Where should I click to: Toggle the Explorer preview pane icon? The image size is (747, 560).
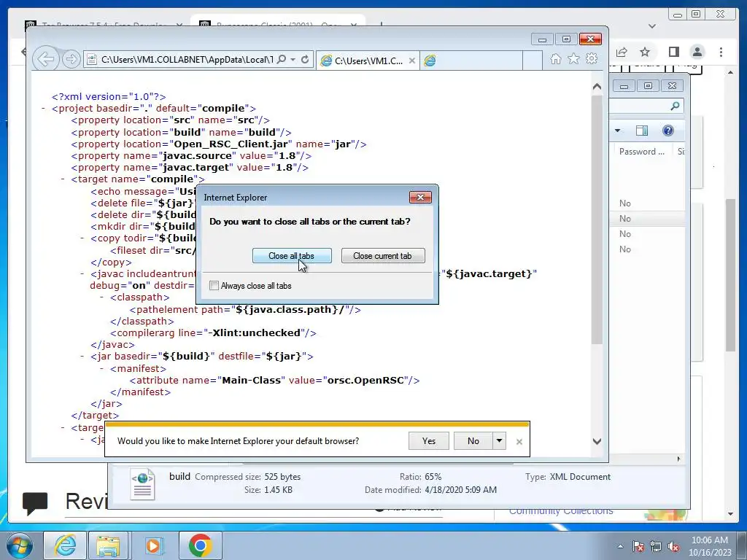pos(642,131)
